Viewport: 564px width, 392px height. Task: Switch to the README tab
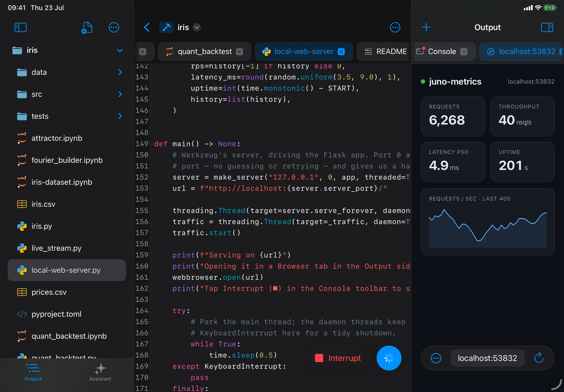(384, 52)
